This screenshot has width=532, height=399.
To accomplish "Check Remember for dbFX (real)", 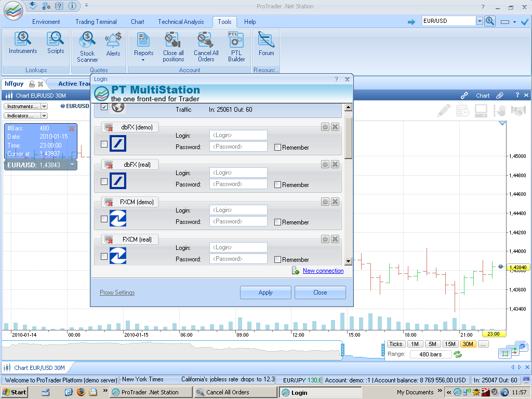I will 277,184.
